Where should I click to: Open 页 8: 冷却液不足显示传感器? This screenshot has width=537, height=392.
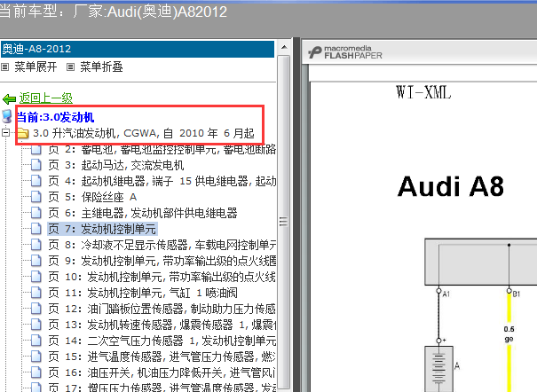pyautogui.click(x=162, y=245)
